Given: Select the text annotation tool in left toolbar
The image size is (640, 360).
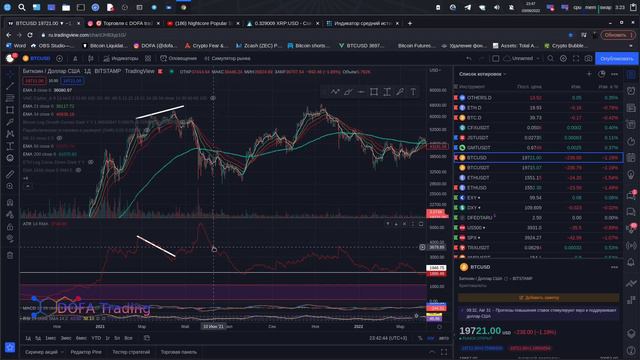Looking at the screenshot, I should click(10, 146).
